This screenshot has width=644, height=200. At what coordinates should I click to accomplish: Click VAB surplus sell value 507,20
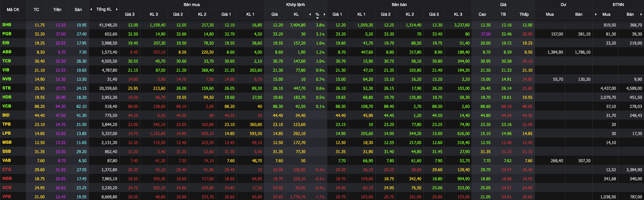tap(584, 161)
